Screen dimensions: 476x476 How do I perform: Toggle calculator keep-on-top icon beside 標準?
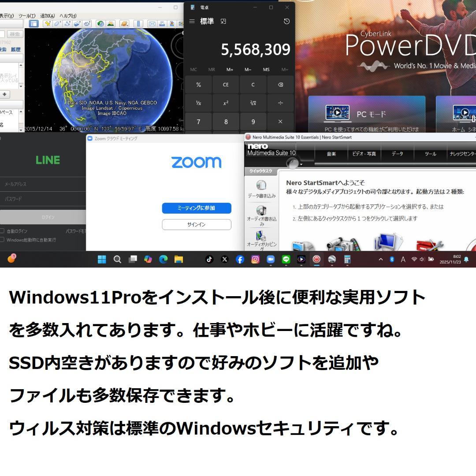point(223,21)
